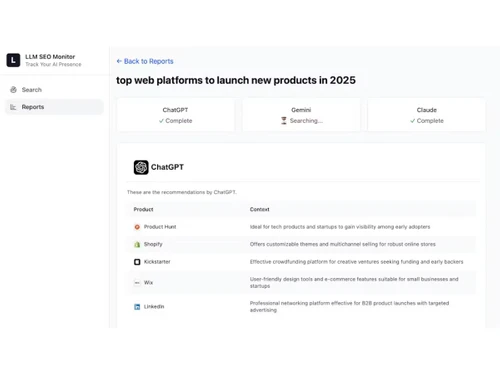
Task: Click the report title about launching products in 2025
Action: click(236, 80)
